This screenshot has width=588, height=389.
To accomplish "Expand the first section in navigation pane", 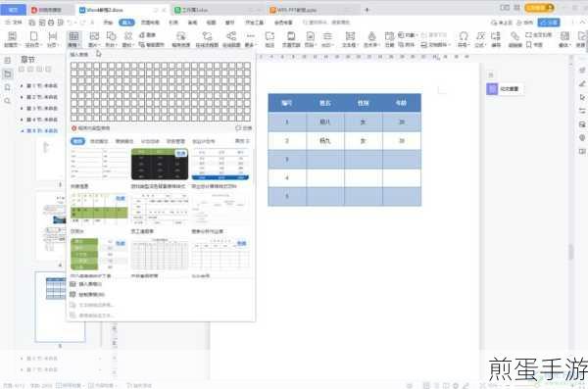I will [22, 86].
